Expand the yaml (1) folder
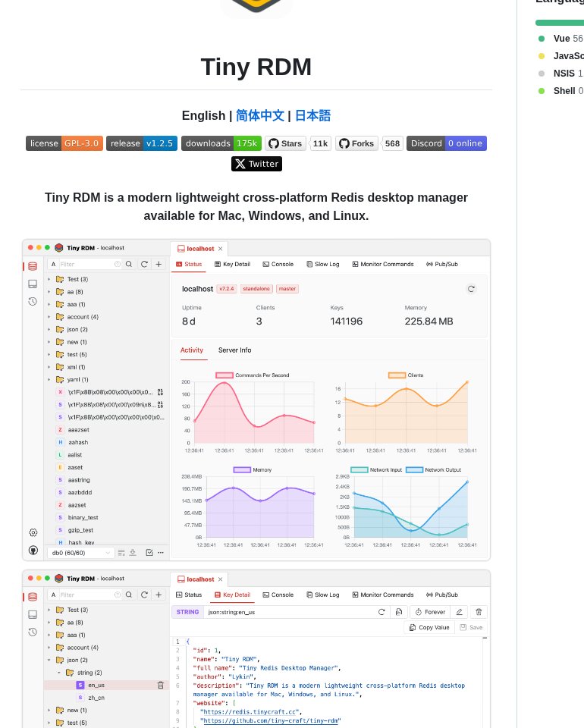Viewport: 584px width, 728px height. (x=49, y=379)
